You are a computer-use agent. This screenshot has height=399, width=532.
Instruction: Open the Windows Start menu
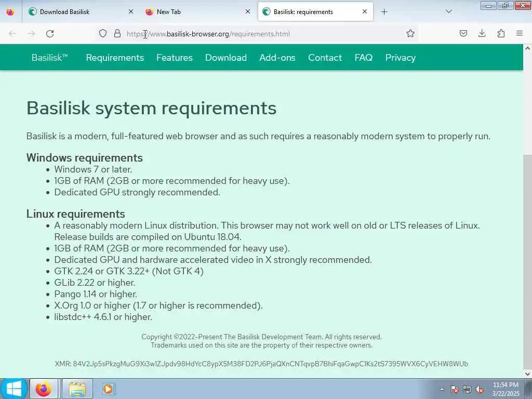coord(14,389)
